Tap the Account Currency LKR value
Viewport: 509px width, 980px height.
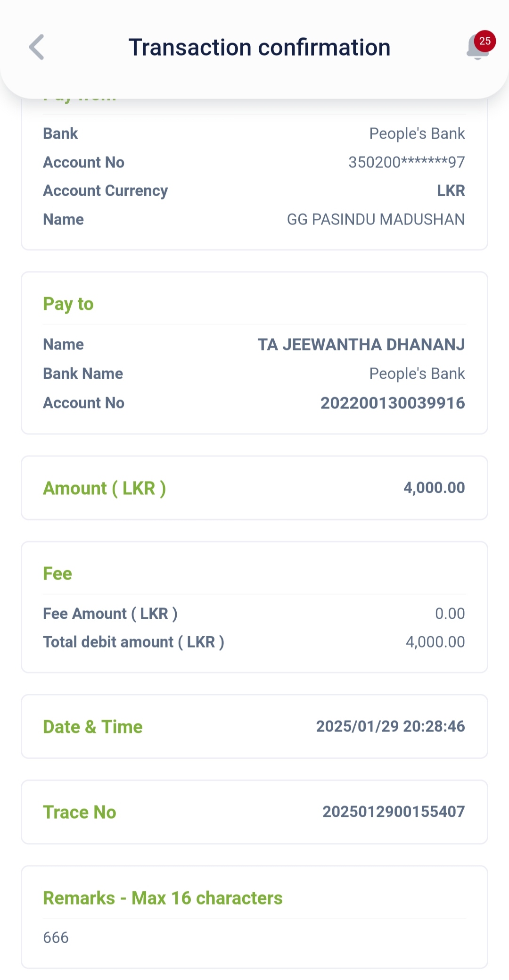[x=451, y=191]
